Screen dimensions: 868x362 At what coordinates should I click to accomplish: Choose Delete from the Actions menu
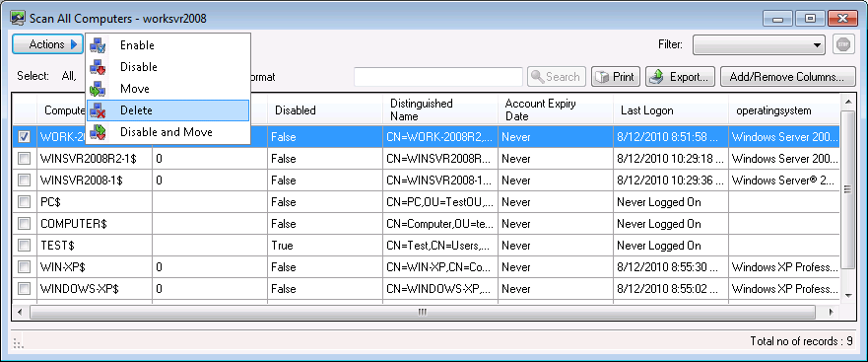coord(167,110)
